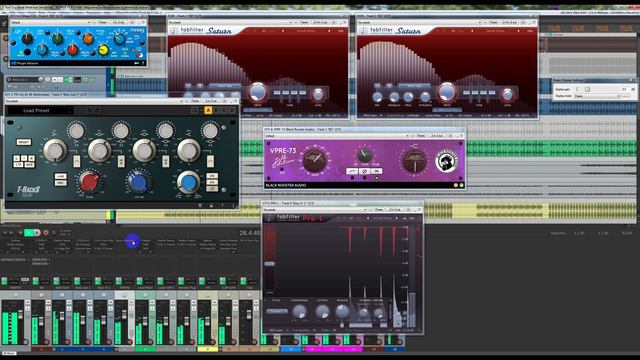640x360 pixels.
Task: Open preset dropdown in right Saturn window
Action: (x=420, y=22)
